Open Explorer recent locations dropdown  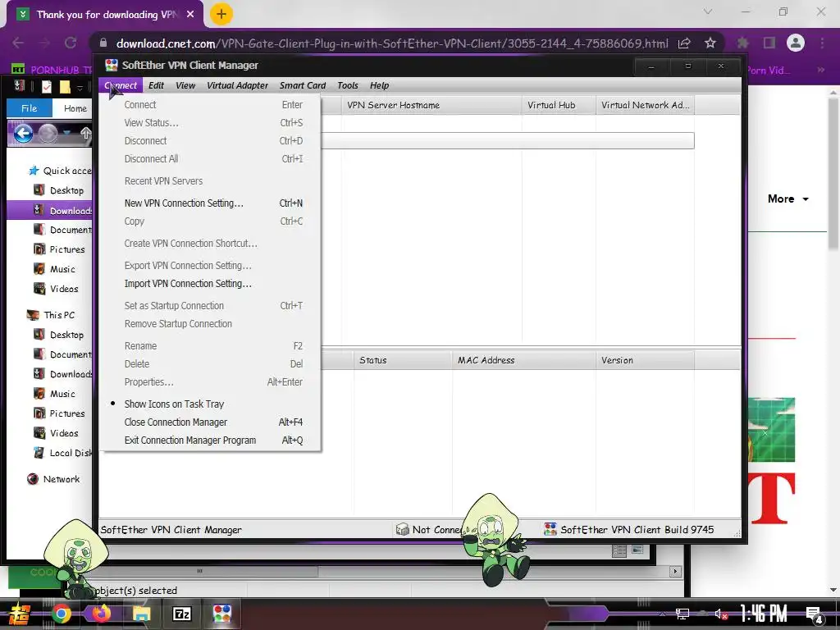coord(66,132)
